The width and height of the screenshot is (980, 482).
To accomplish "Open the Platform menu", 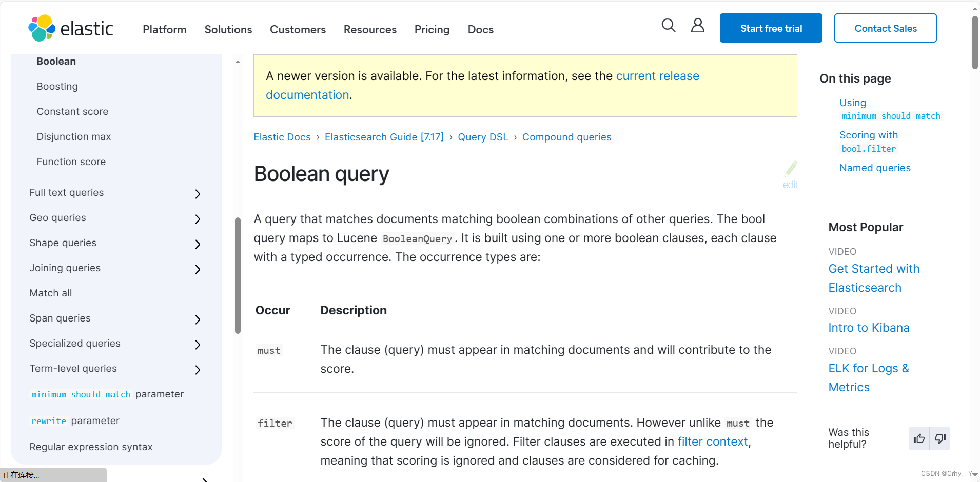I will pyautogui.click(x=165, y=29).
